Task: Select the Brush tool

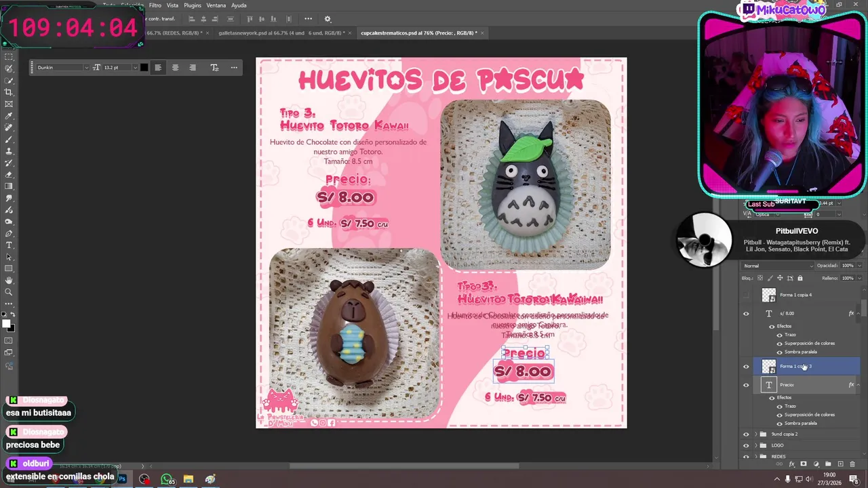Action: 9,139
